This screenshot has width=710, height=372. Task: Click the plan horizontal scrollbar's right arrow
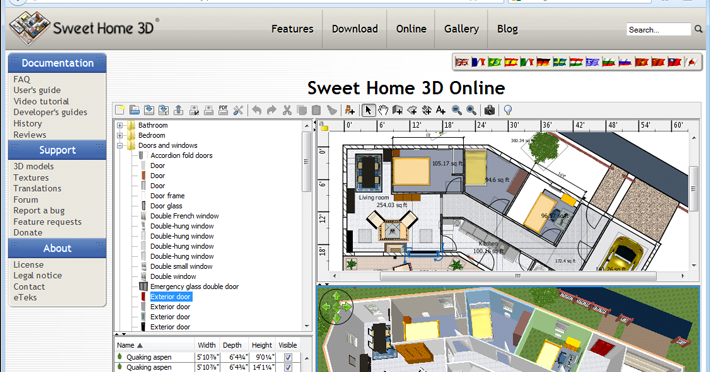click(682, 276)
